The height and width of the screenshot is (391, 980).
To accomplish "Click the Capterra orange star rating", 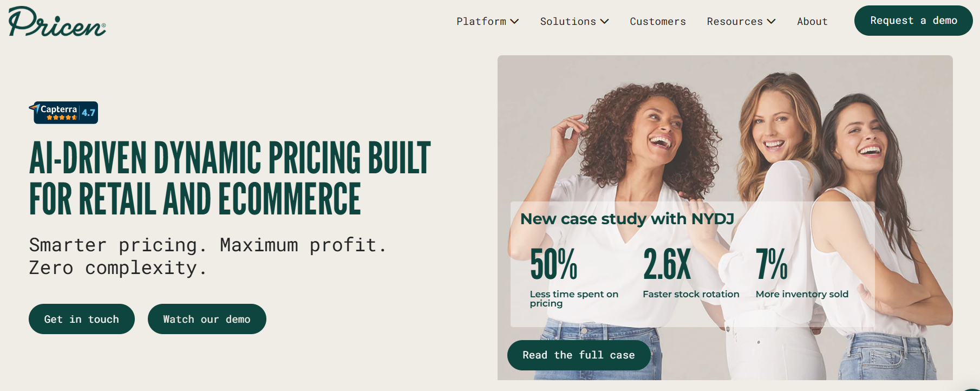I will tap(61, 118).
